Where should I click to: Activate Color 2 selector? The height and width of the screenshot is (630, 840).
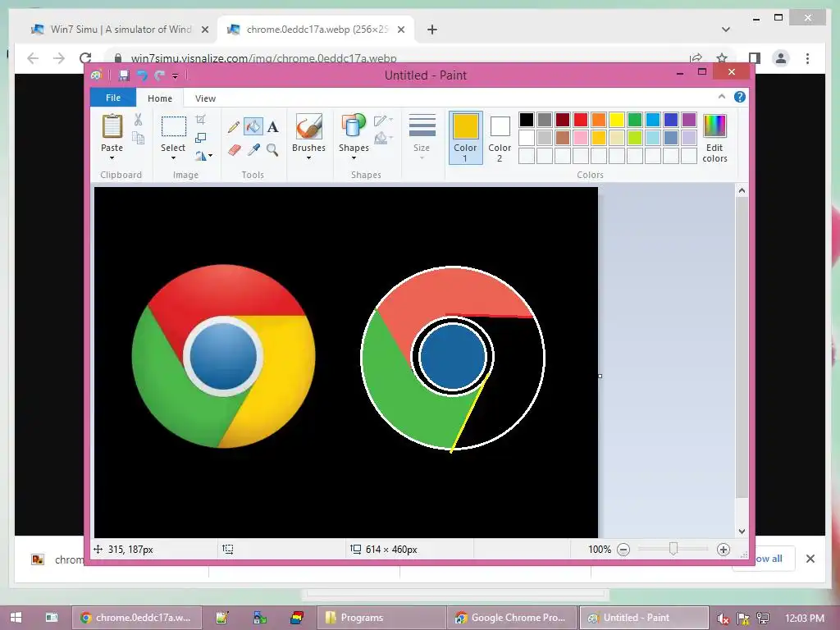(500, 139)
